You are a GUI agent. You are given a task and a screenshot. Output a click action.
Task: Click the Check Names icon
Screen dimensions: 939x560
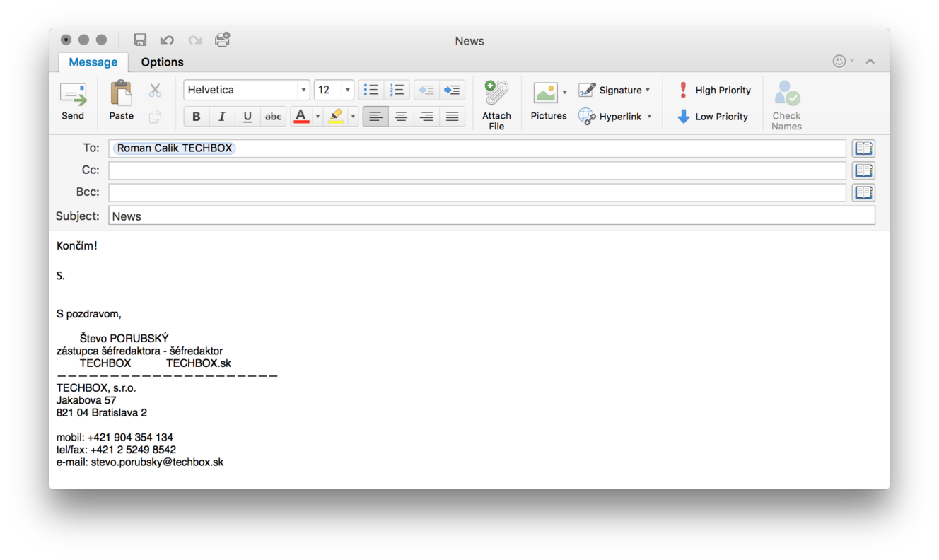786,105
